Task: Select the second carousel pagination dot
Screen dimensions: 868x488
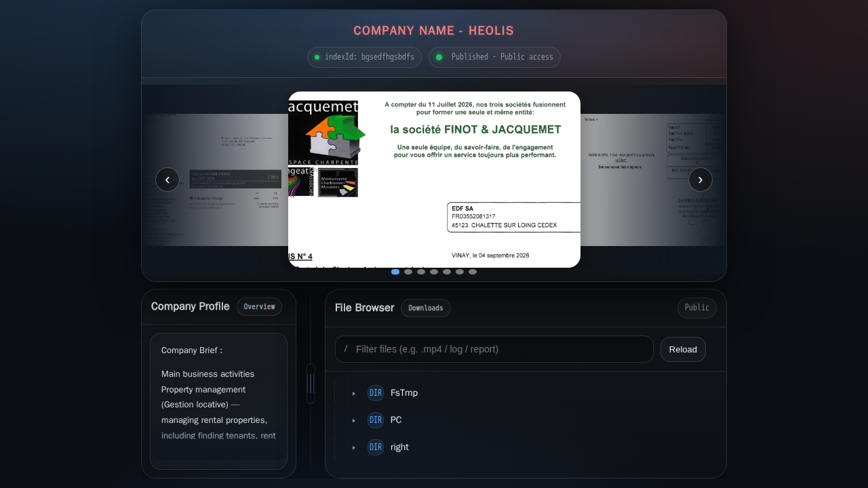Action: (408, 272)
